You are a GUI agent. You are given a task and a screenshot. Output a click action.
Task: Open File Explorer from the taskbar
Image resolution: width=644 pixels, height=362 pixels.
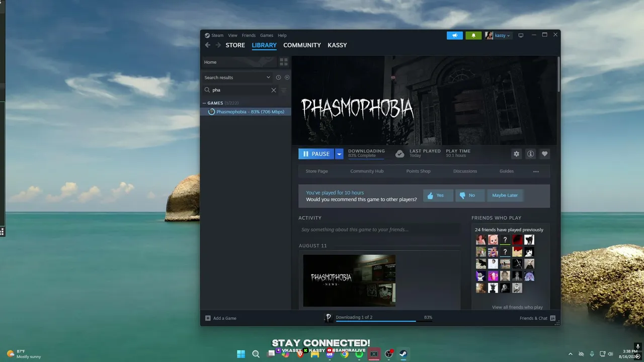click(315, 354)
